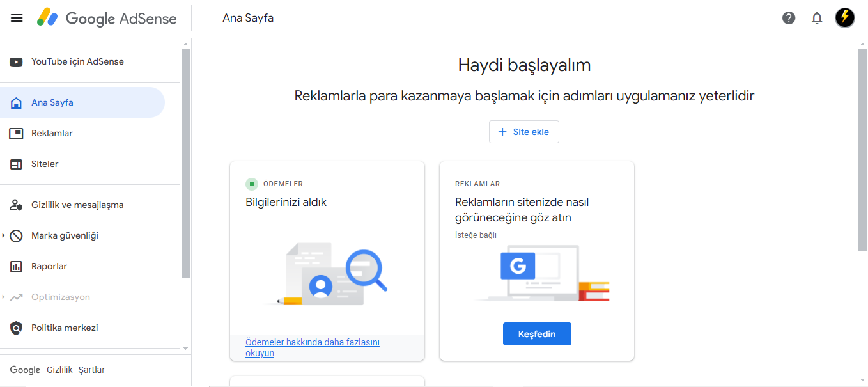Viewport: 868px width, 387px height.
Task: Select Ana Sayfa in the sidebar
Action: click(x=82, y=102)
